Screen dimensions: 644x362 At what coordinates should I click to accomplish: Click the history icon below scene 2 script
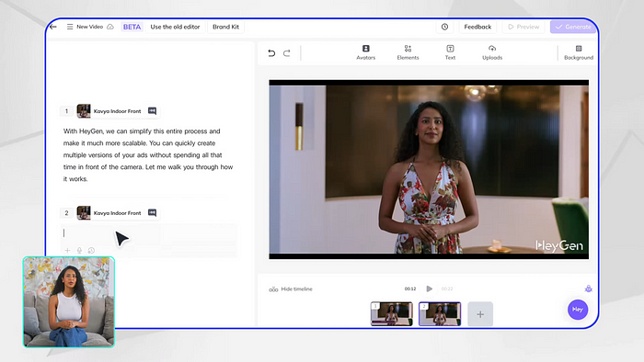click(x=91, y=250)
